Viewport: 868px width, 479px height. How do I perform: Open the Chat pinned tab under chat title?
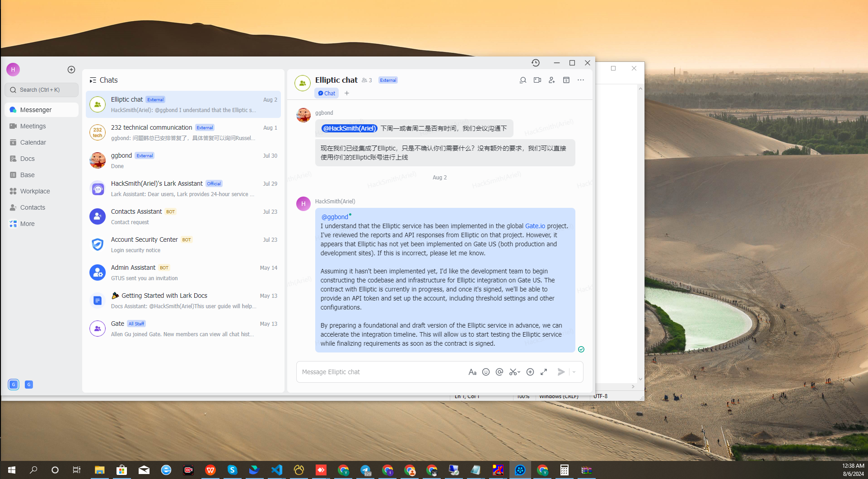coord(326,93)
